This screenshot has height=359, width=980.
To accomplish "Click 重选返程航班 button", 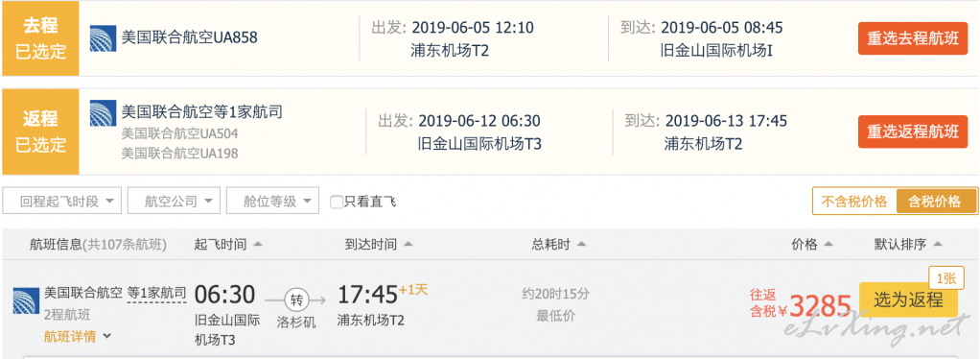I will point(913,132).
